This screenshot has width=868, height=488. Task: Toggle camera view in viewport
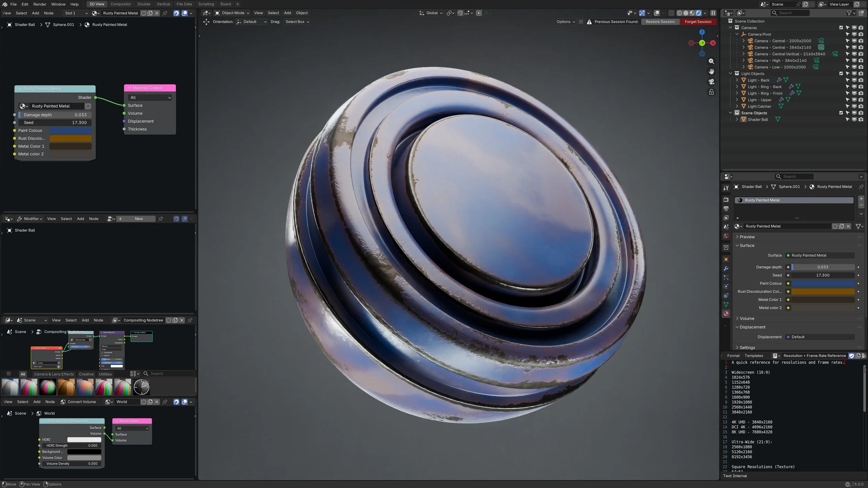pos(711,82)
